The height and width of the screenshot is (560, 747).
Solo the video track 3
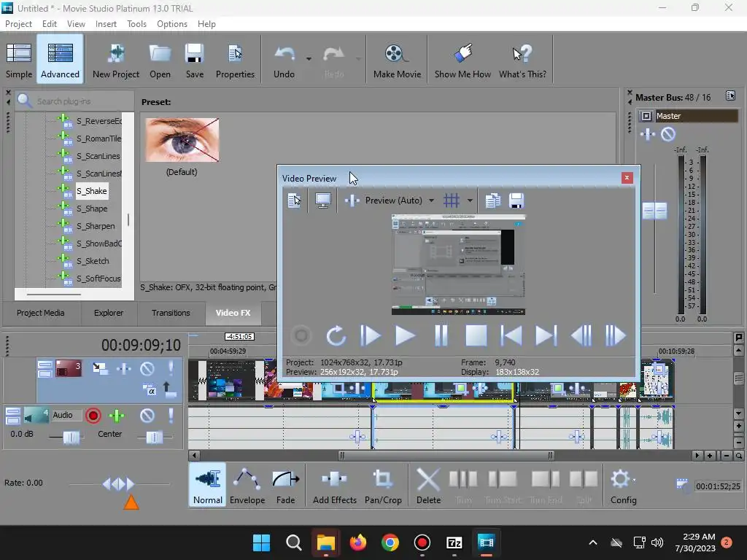[x=171, y=368]
